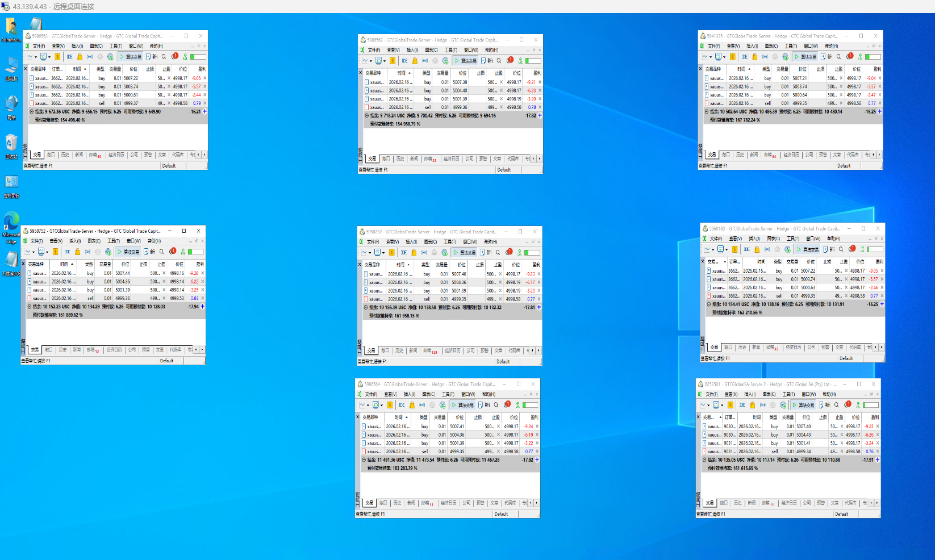This screenshot has height=560, width=935.
Task: Toggle 算法交易 algo trading in window 5958292
Action: [465, 253]
